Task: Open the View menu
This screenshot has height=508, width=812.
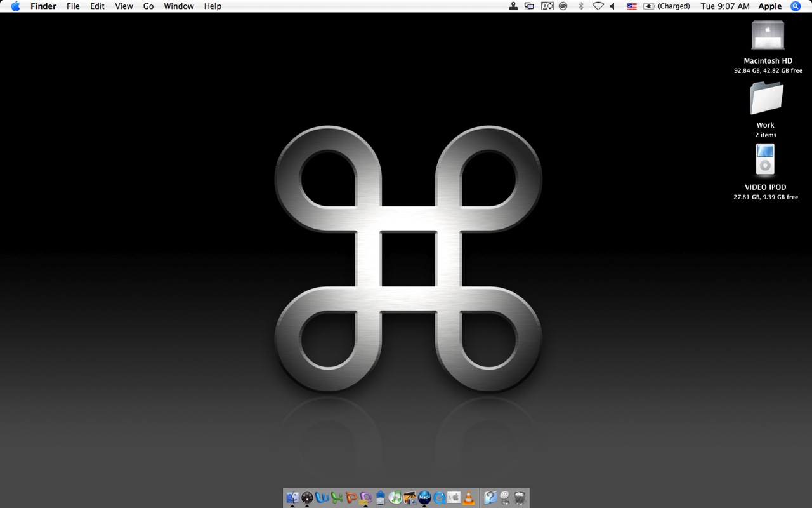Action: click(x=124, y=6)
